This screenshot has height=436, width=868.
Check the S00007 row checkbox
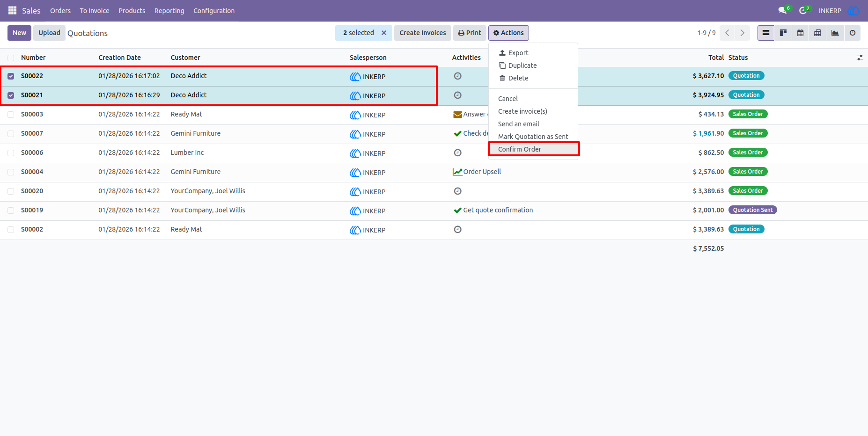point(11,134)
